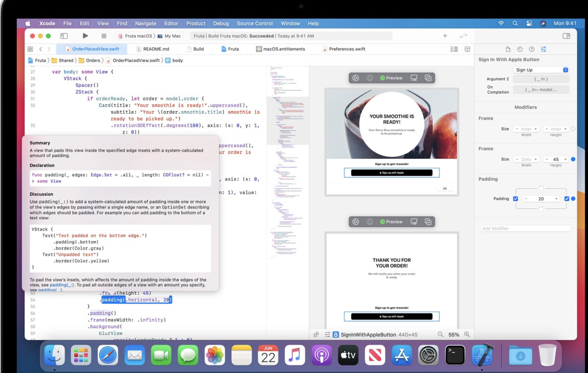The height and width of the screenshot is (373, 588).
Task: Uncheck the trailing Padding checkbox
Action: pos(566,199)
